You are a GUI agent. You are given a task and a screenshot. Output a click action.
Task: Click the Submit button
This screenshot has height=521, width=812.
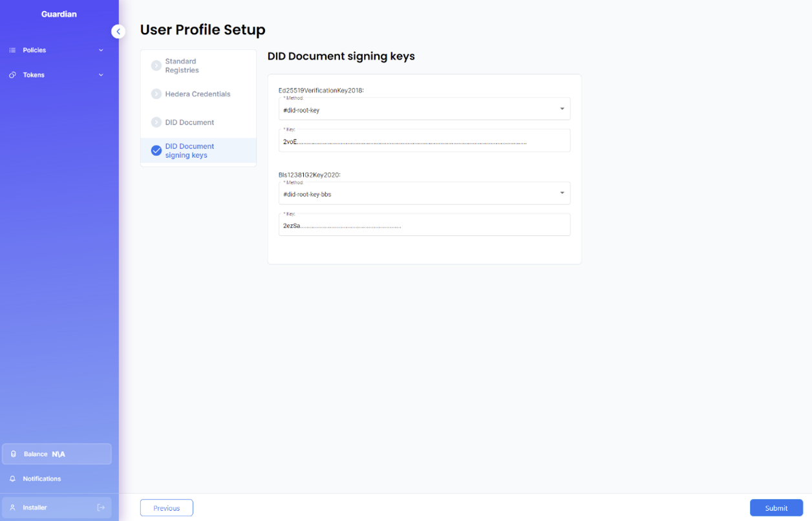click(776, 508)
